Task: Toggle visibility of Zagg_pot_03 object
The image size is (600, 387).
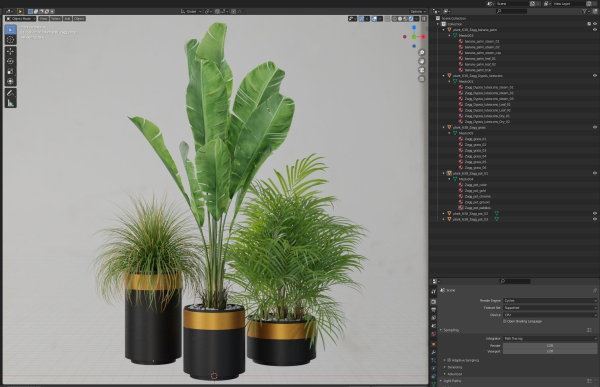Action: 595,219
